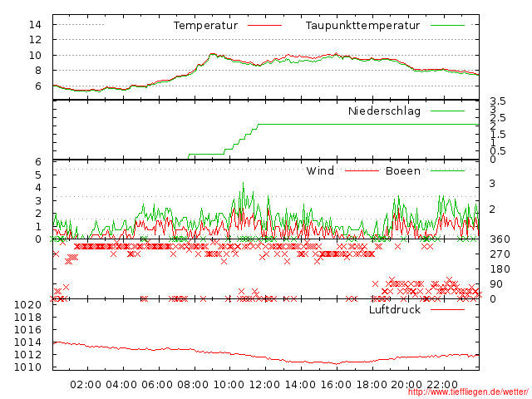Click the 5 wind speed axis value
Screen dimensions: 532x399
[38, 175]
